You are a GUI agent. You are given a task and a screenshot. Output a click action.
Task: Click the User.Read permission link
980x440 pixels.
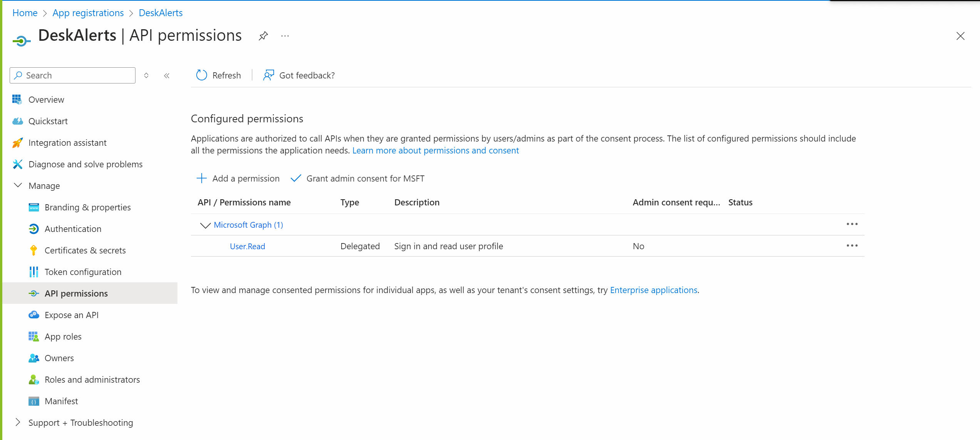pos(248,247)
